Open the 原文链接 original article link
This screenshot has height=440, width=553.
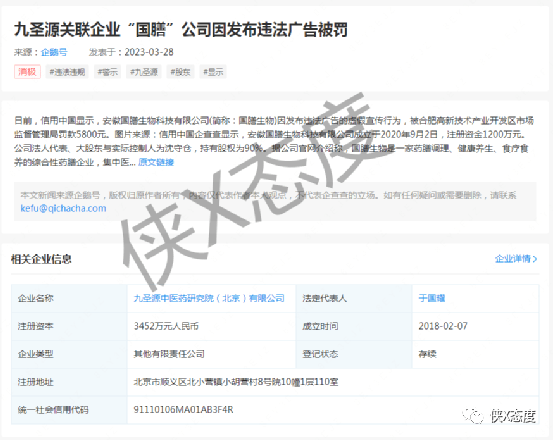156,162
